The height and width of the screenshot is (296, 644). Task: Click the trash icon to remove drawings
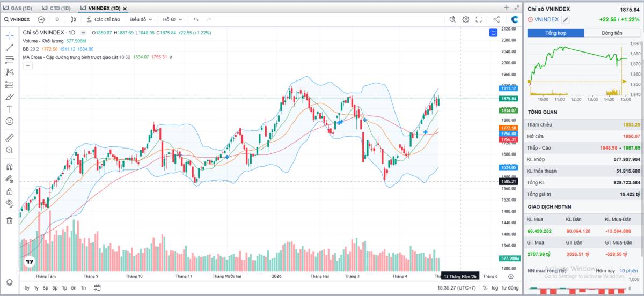pyautogui.click(x=10, y=220)
